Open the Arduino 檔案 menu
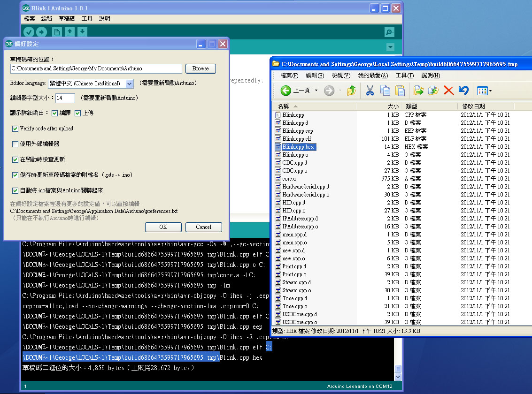532x394 pixels. pyautogui.click(x=29, y=19)
